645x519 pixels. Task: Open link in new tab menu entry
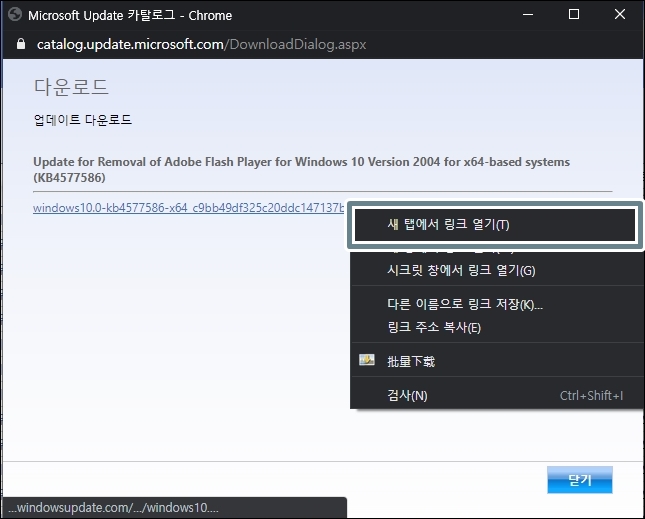click(x=495, y=225)
